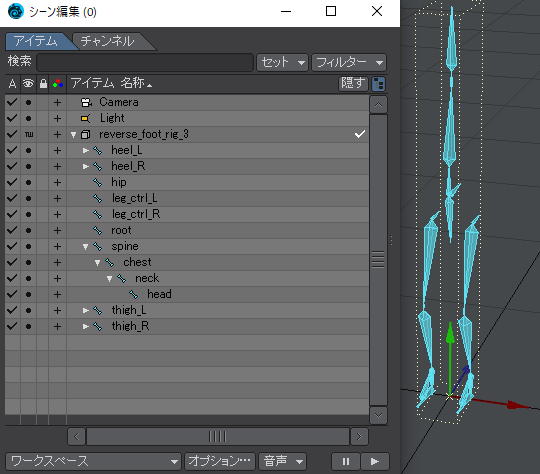Image resolution: width=540 pixels, height=474 pixels.
Task: Click the color channel header icon
Action: coord(58,83)
